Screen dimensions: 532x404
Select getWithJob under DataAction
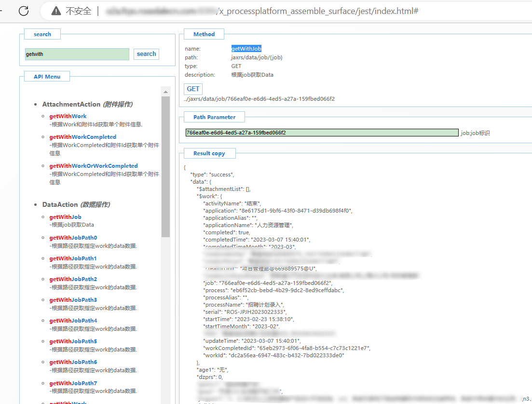pyautogui.click(x=65, y=217)
